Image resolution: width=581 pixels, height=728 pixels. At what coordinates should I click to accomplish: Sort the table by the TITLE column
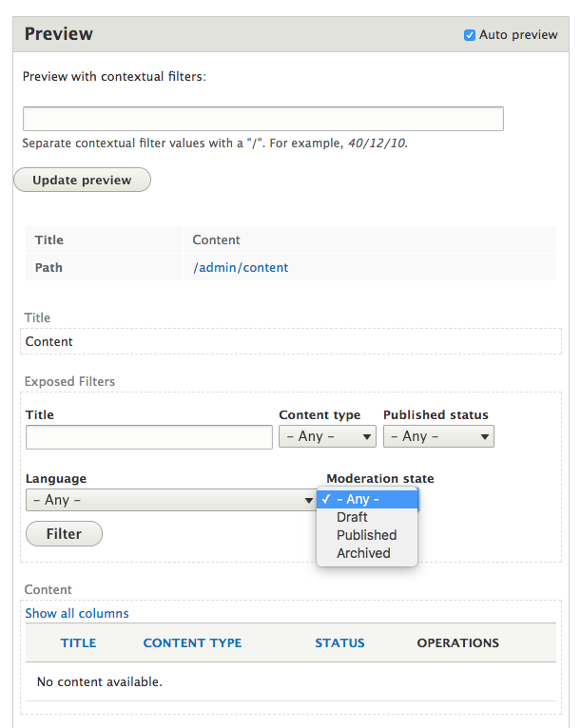(x=78, y=643)
